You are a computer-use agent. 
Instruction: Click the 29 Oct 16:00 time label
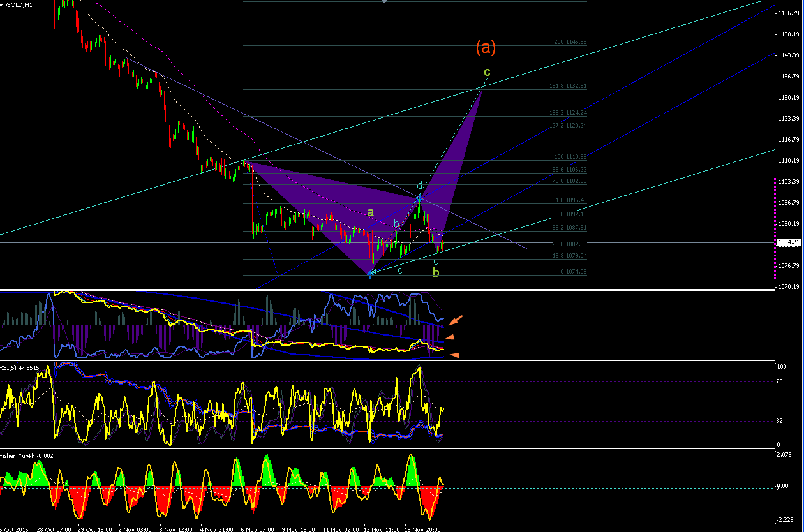[94, 529]
